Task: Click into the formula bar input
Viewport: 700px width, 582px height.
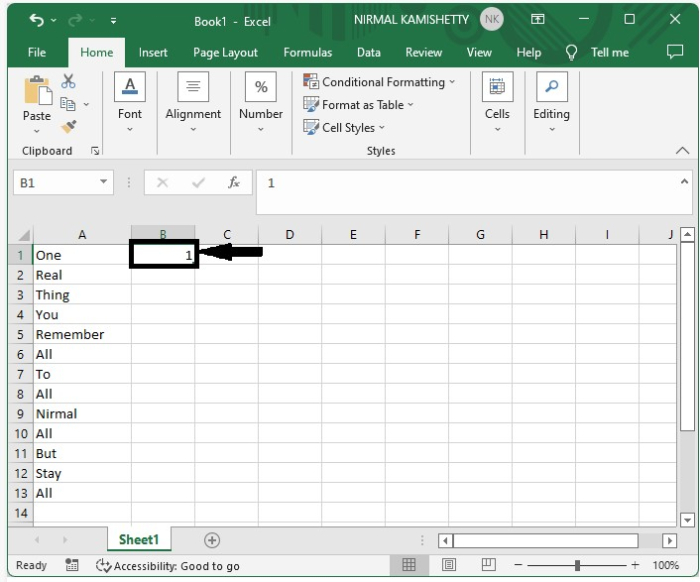Action: 467,191
